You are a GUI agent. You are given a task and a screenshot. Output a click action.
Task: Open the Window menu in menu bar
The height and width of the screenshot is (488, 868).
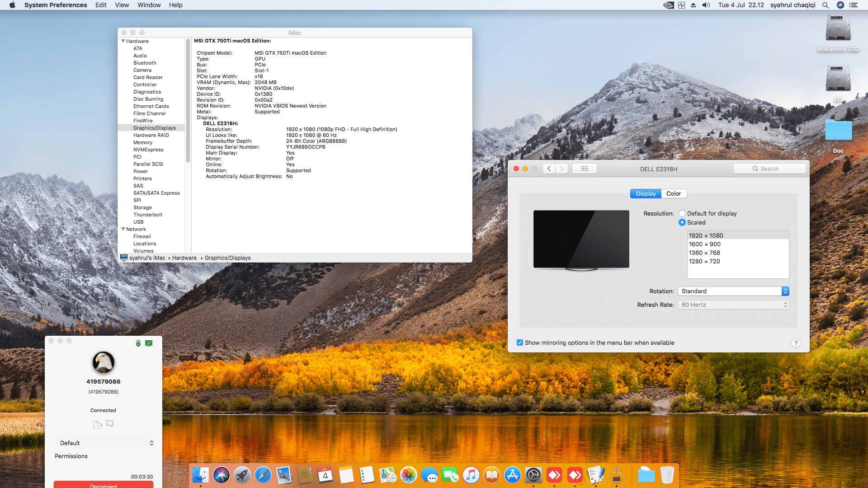coord(149,5)
